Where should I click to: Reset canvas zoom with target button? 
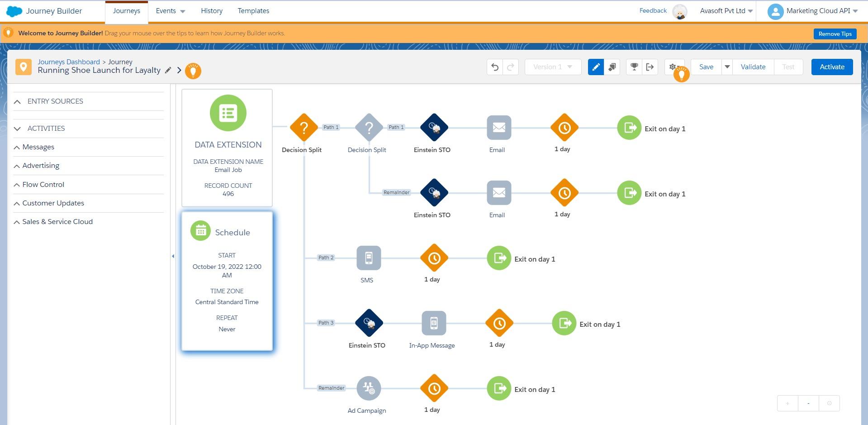pos(829,403)
